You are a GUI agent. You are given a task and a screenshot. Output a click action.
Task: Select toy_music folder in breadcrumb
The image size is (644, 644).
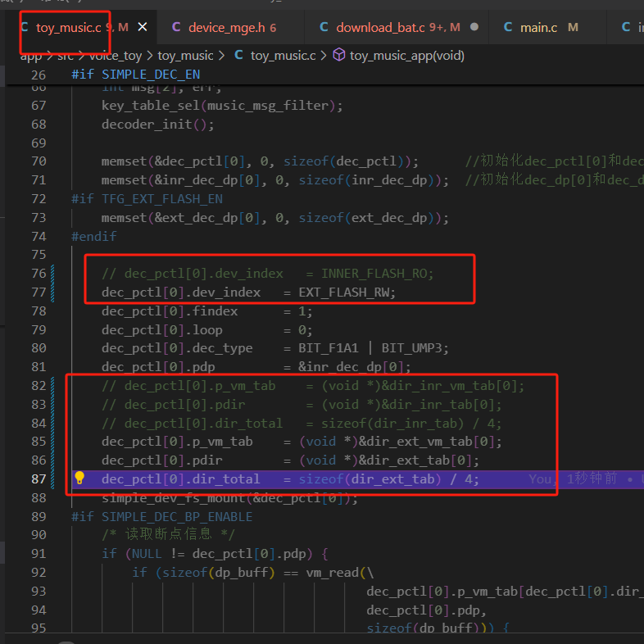click(185, 56)
